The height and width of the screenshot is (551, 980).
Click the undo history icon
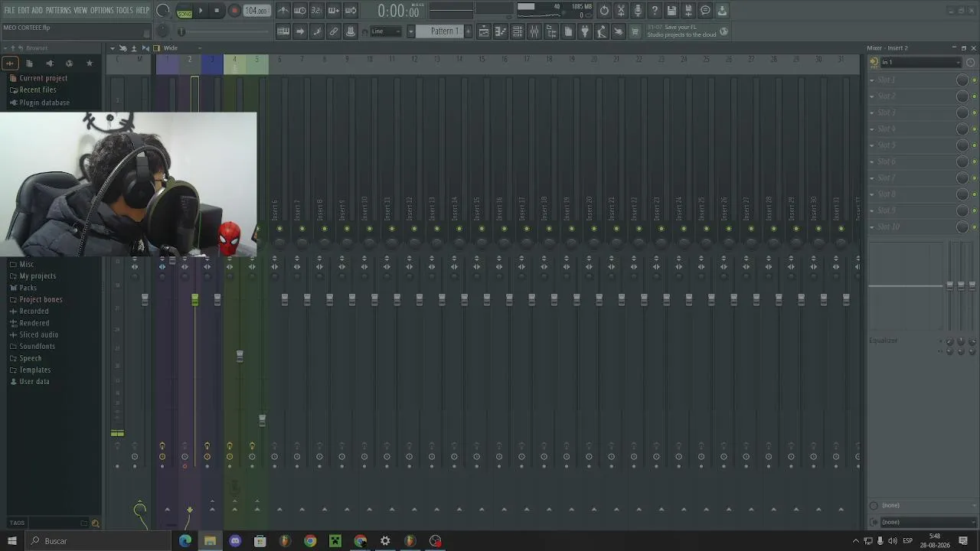pos(604,11)
